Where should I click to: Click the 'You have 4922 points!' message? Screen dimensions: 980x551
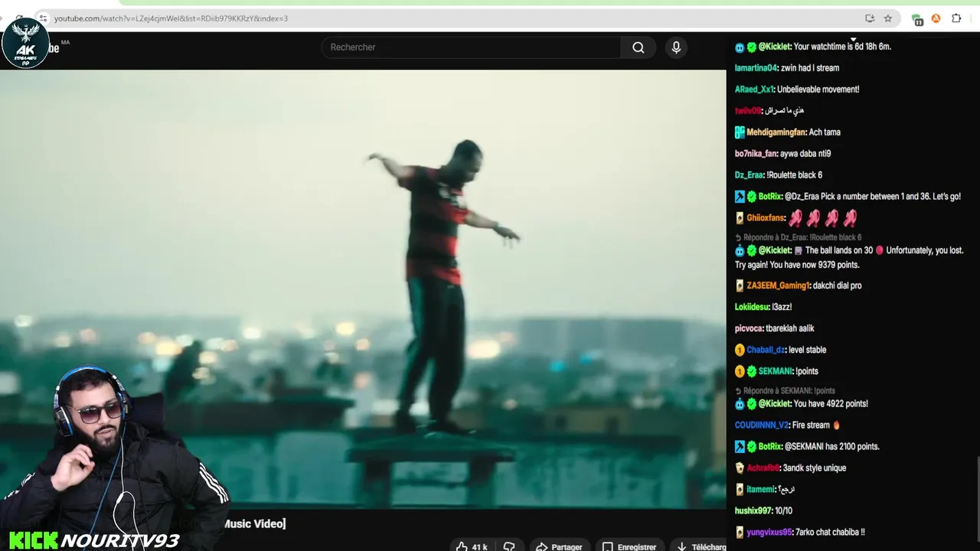831,403
